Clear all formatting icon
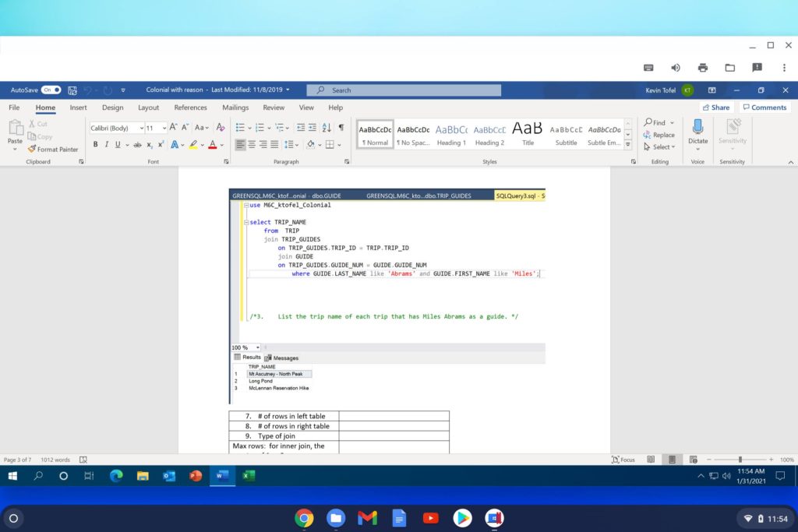This screenshot has width=798, height=532. pyautogui.click(x=221, y=128)
